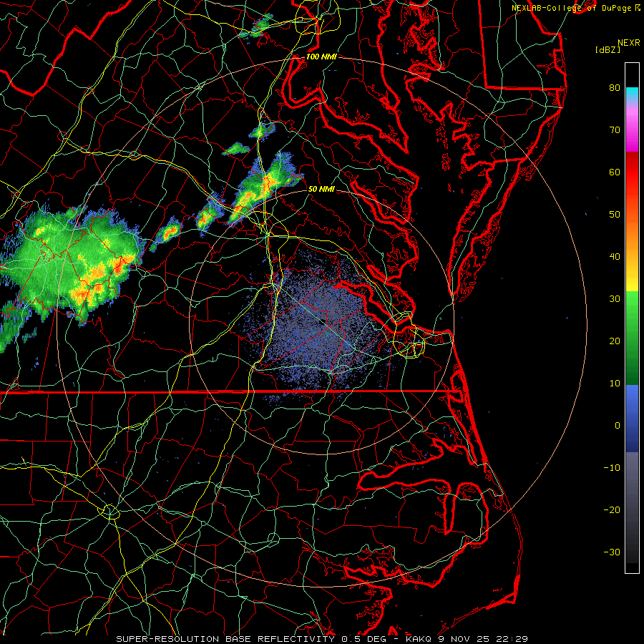Click the 50 NMI range ring label

(321, 189)
